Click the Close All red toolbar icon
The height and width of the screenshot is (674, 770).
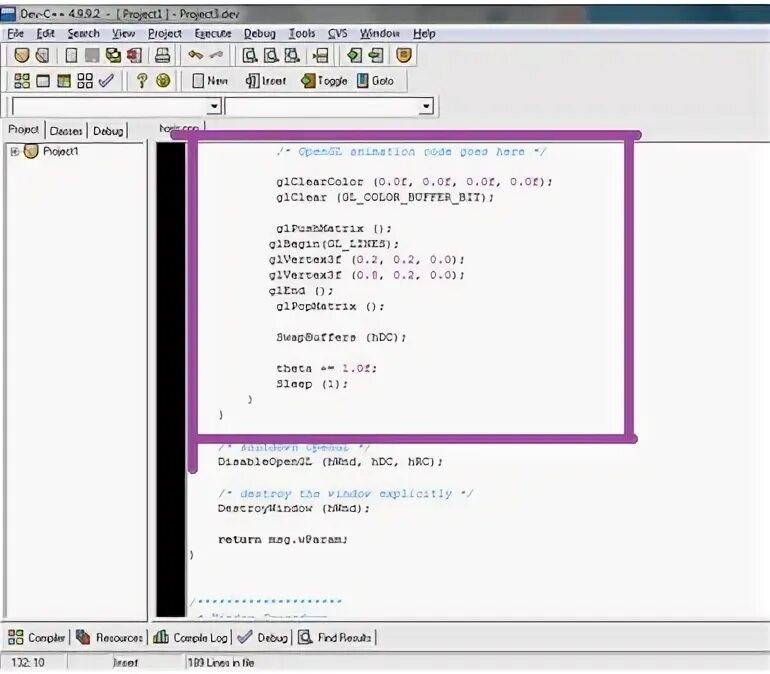[x=134, y=55]
